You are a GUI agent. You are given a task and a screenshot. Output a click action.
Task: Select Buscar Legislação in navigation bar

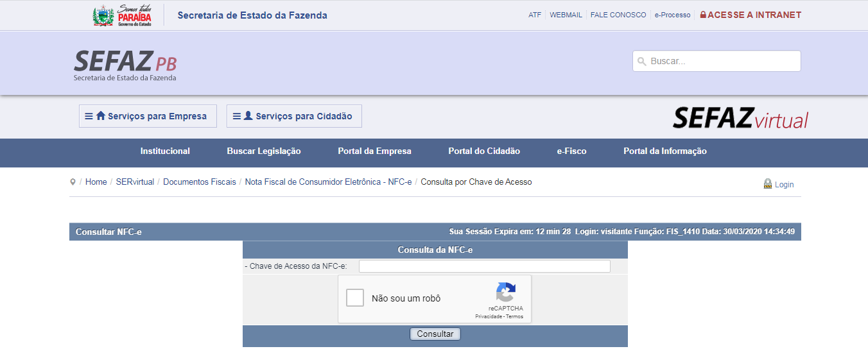point(264,151)
